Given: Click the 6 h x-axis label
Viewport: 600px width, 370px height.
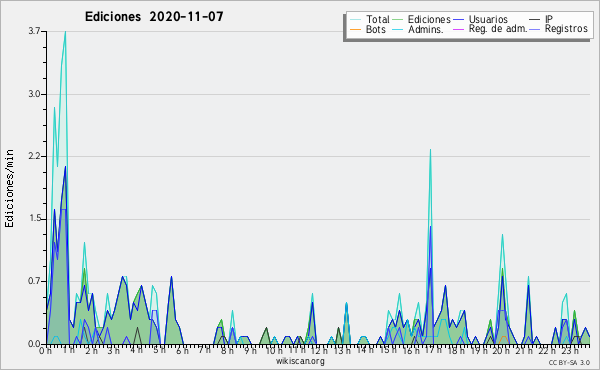Looking at the screenshot, I should coord(182,351).
